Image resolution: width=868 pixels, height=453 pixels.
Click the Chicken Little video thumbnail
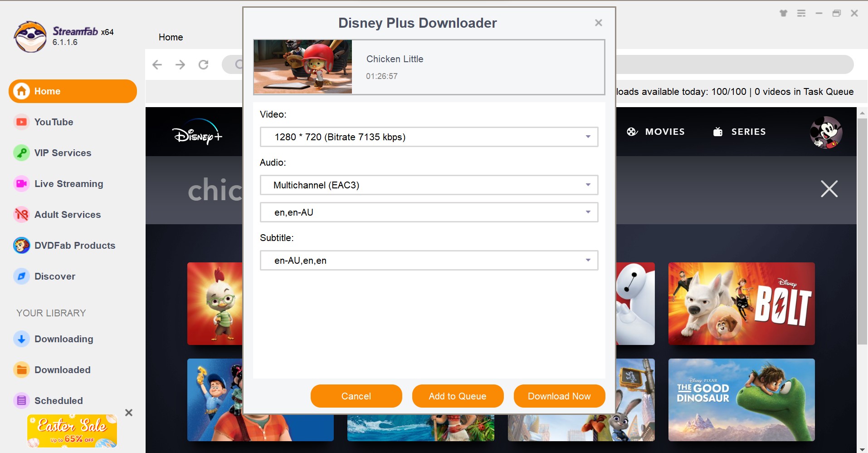coord(303,67)
